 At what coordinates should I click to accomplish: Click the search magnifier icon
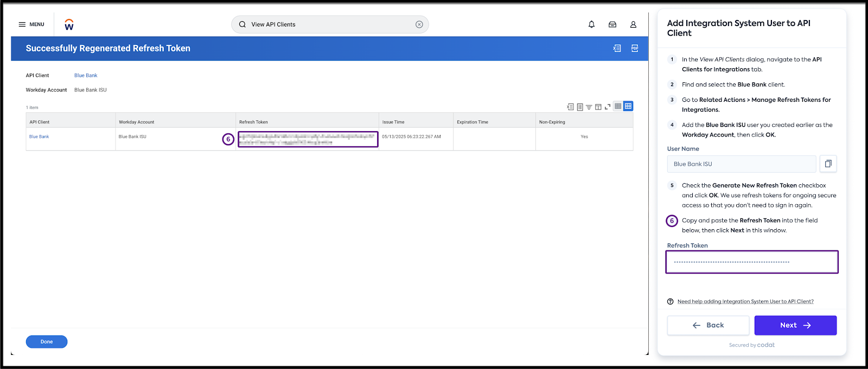click(242, 24)
